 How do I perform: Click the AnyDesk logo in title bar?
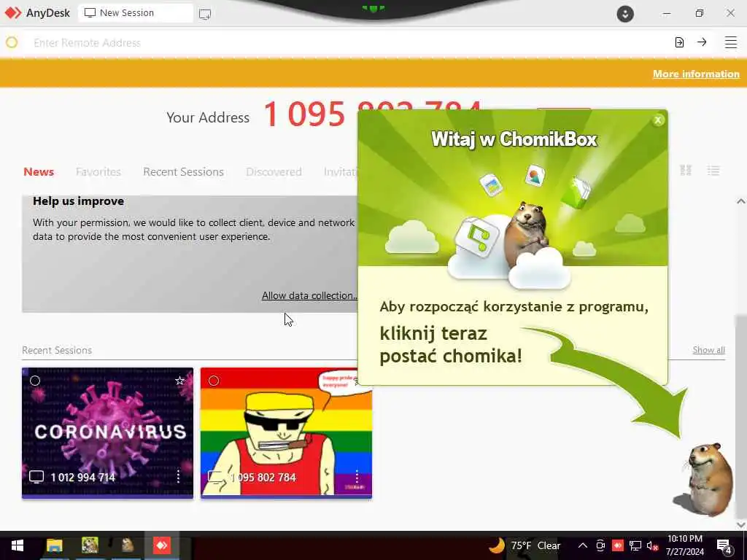click(13, 13)
